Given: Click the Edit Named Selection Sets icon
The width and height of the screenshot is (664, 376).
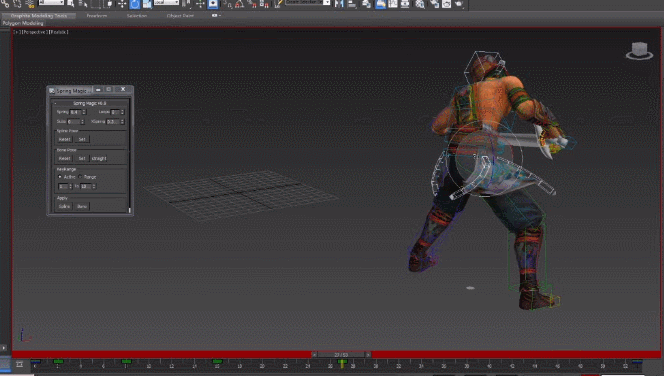Looking at the screenshot, I should pos(277,4).
